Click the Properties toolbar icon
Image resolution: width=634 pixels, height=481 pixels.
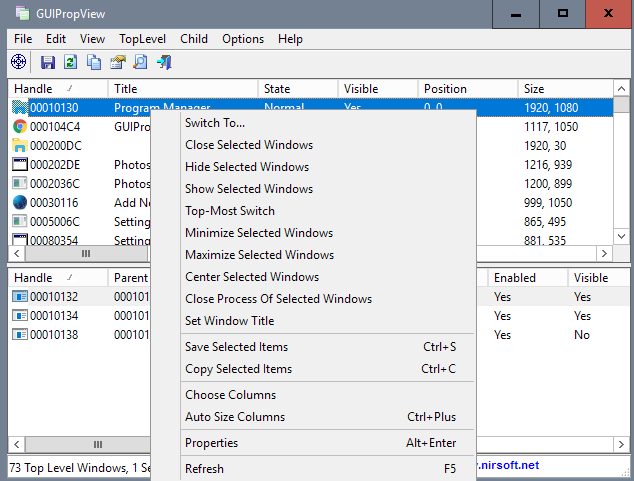coord(118,62)
